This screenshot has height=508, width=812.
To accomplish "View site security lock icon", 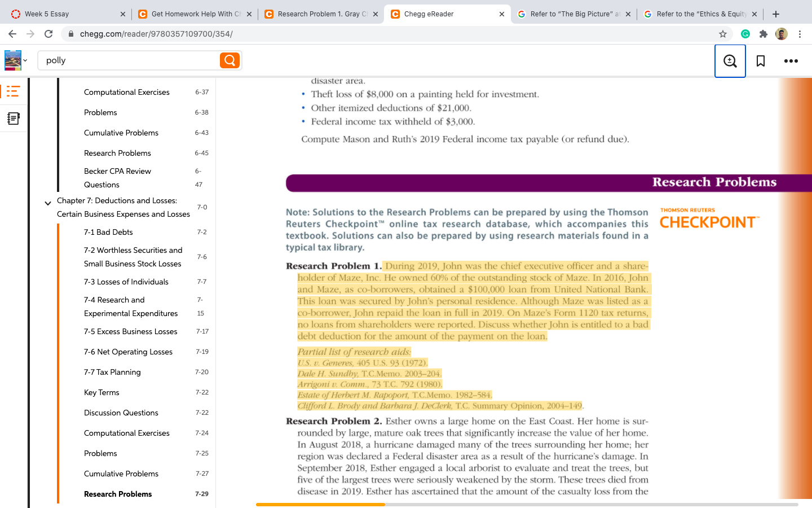I will tap(70, 34).
